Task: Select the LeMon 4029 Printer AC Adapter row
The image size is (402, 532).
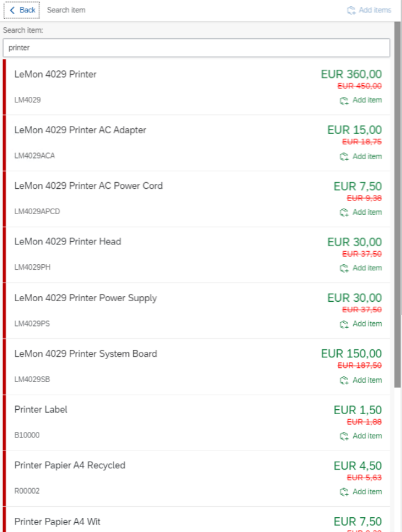Action: click(x=154, y=143)
